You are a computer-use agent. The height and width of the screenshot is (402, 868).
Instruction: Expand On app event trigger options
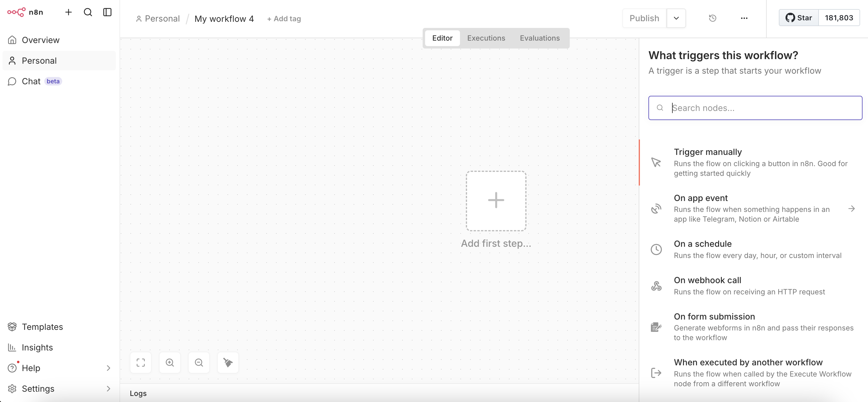852,208
